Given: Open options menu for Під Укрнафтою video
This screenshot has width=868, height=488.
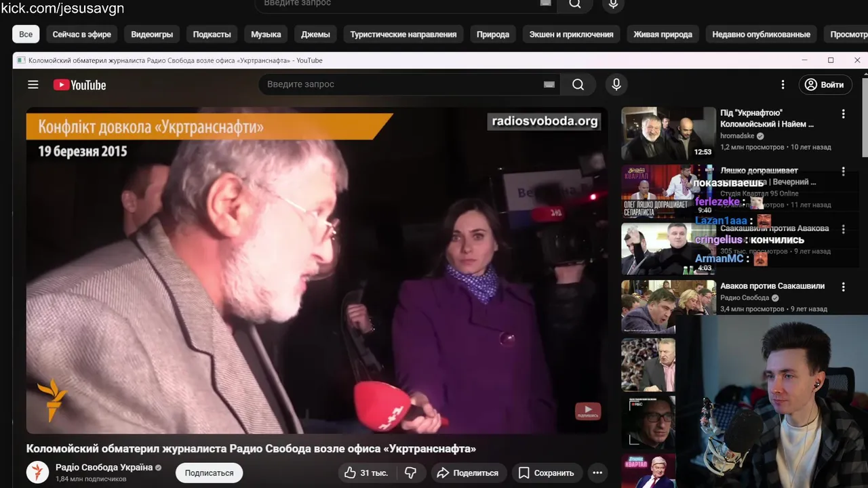Looking at the screenshot, I should coord(844,114).
